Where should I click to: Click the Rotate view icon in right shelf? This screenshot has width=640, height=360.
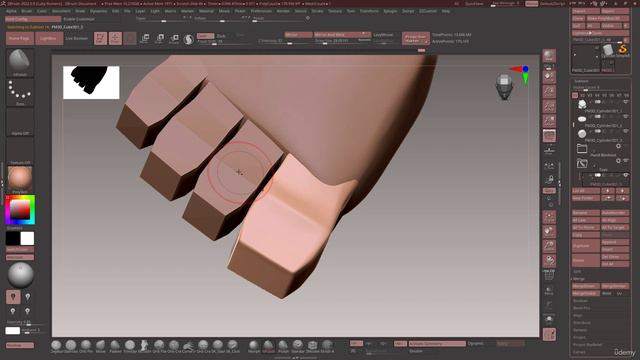tap(549, 261)
